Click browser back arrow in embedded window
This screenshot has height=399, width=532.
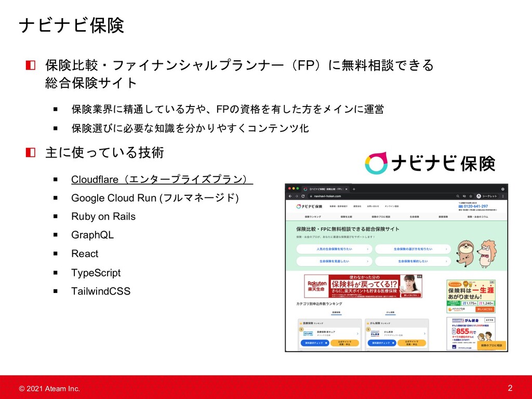[x=290, y=196]
